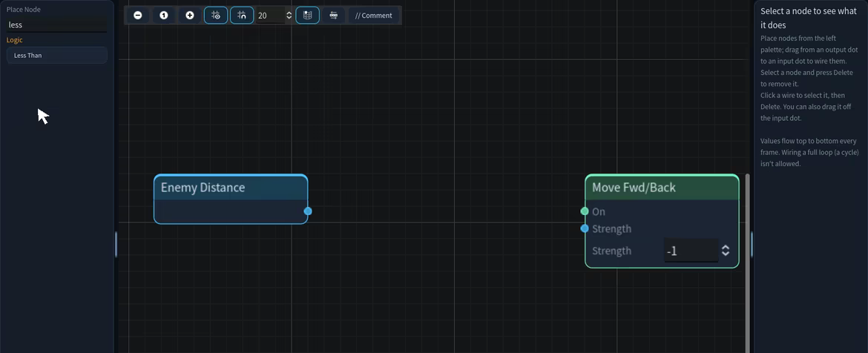Reset zoom with the 1 button
This screenshot has height=353, width=868.
[x=164, y=16]
